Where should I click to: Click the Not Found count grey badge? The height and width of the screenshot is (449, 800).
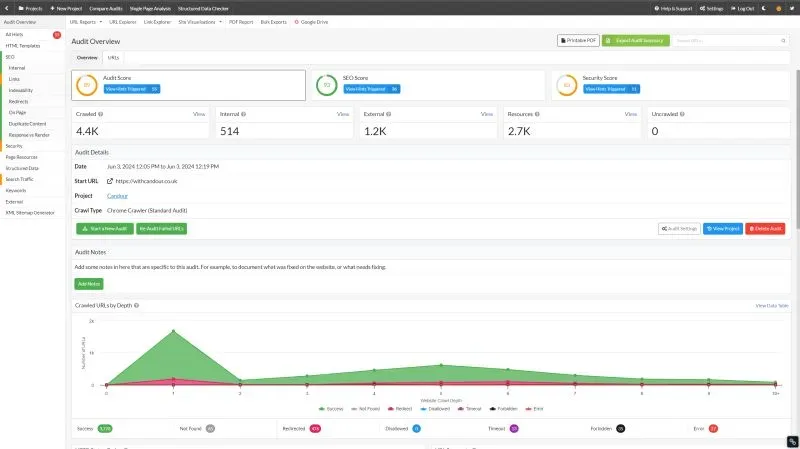click(x=210, y=429)
